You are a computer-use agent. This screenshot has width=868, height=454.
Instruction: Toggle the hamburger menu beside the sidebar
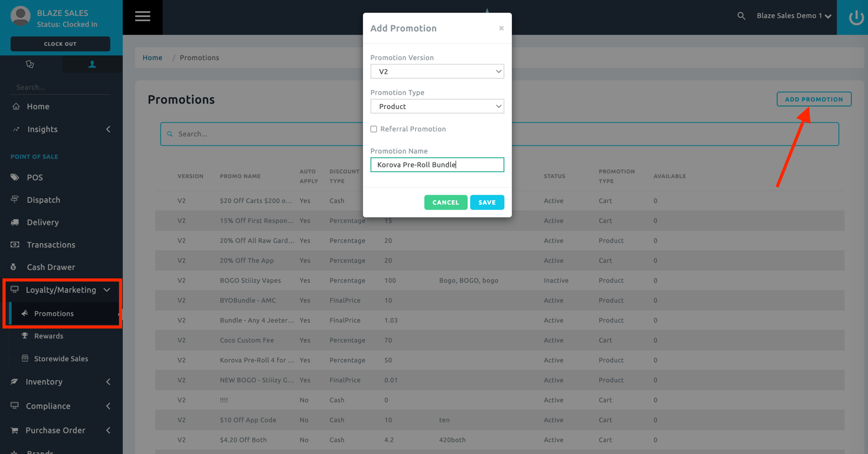click(142, 16)
